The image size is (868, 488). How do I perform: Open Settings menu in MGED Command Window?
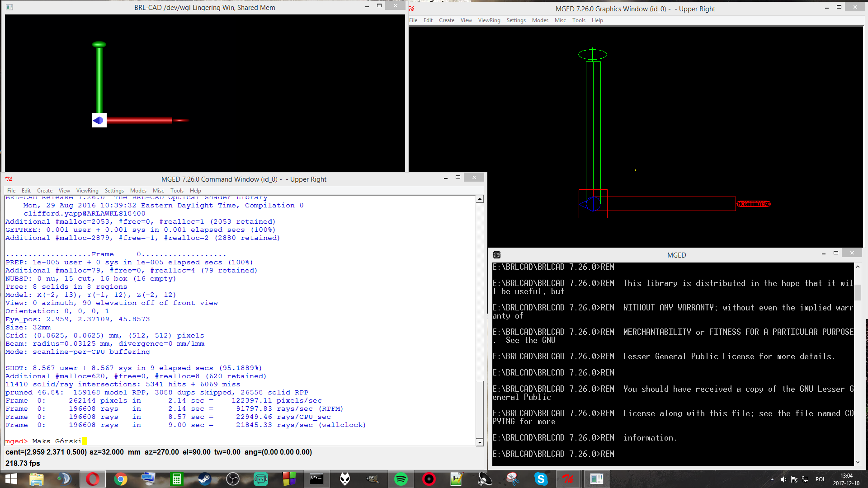(x=114, y=191)
